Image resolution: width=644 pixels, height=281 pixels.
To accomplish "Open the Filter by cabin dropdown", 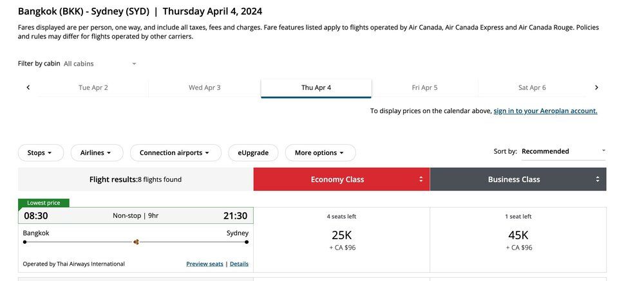I will [x=100, y=64].
